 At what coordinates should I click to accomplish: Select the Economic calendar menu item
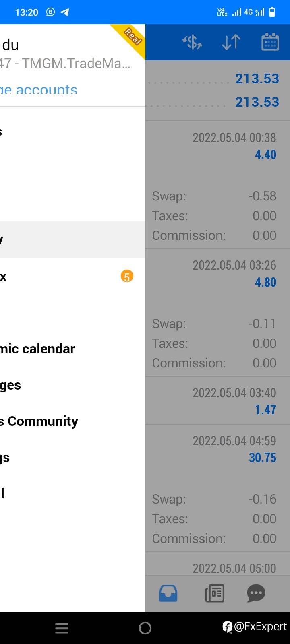click(x=37, y=349)
